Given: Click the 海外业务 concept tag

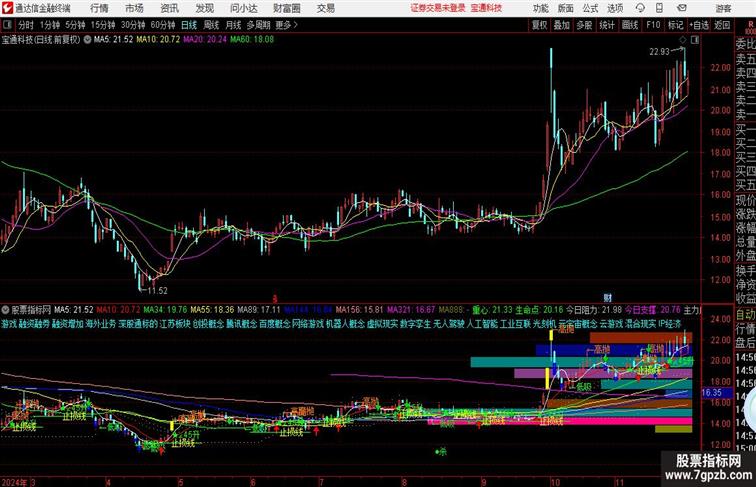Looking at the screenshot, I should click(101, 324).
